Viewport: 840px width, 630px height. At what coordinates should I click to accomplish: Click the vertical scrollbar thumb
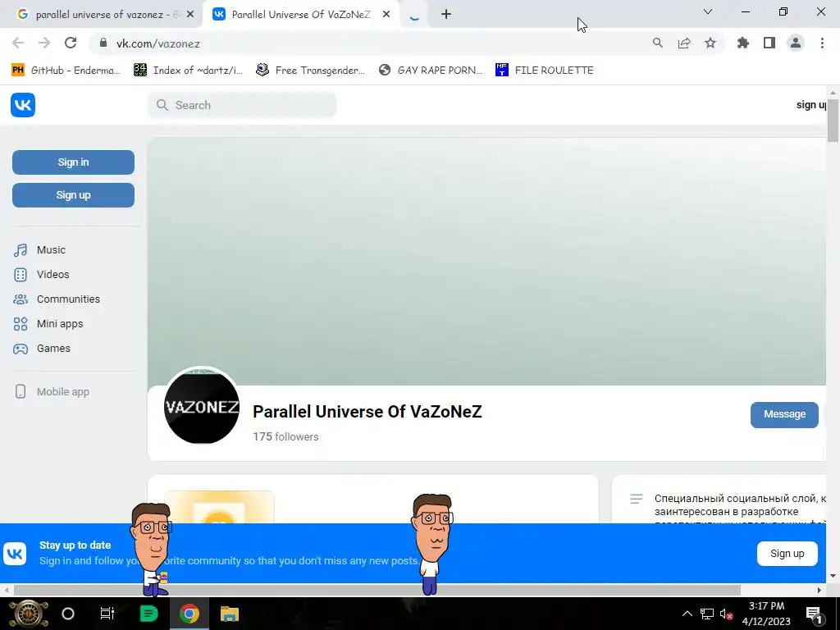[833, 121]
